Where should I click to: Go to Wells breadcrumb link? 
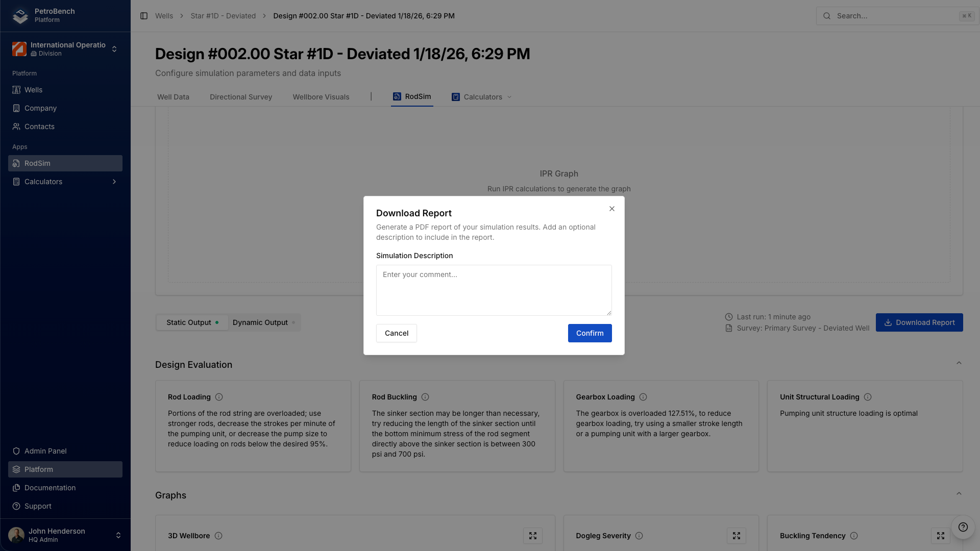pyautogui.click(x=164, y=16)
